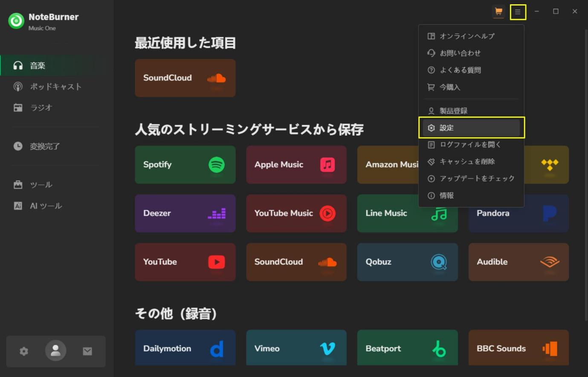Select the Amazon Music card
The height and width of the screenshot is (377, 588).
[x=388, y=165]
